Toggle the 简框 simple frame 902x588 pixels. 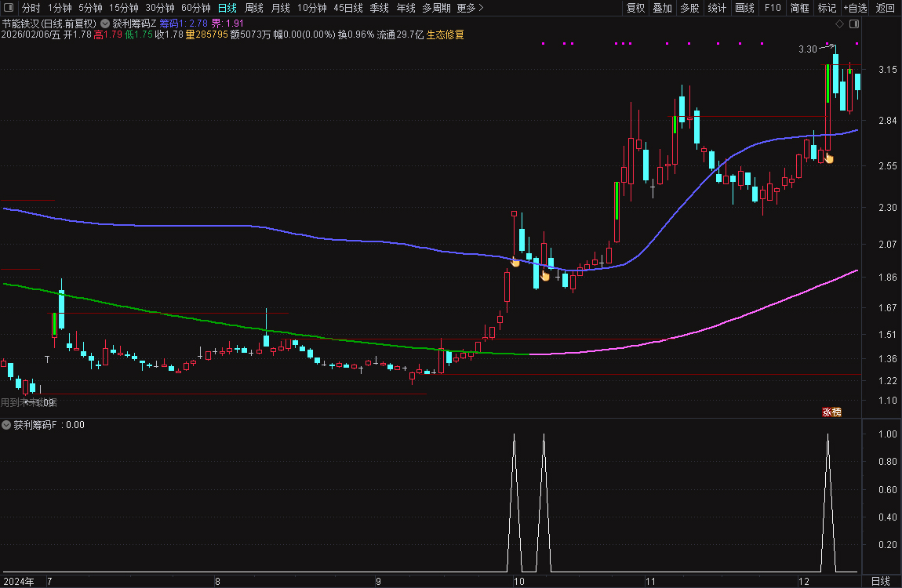pos(799,8)
